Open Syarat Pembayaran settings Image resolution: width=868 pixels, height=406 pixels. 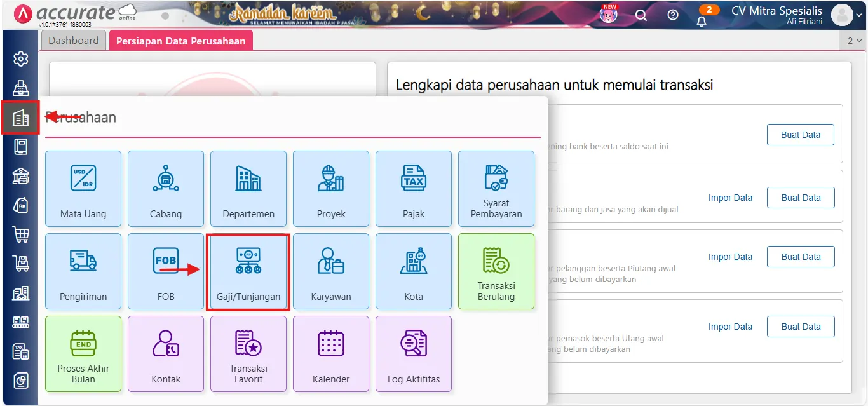(x=496, y=189)
